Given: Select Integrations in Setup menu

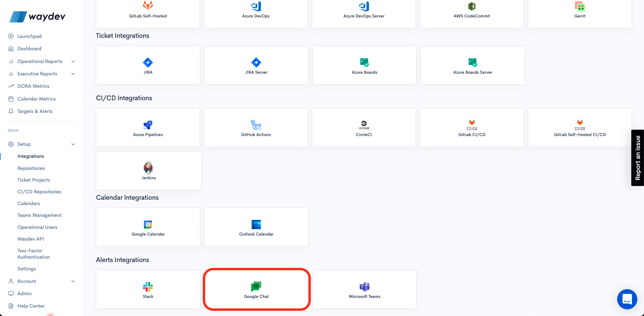Looking at the screenshot, I should tap(31, 156).
